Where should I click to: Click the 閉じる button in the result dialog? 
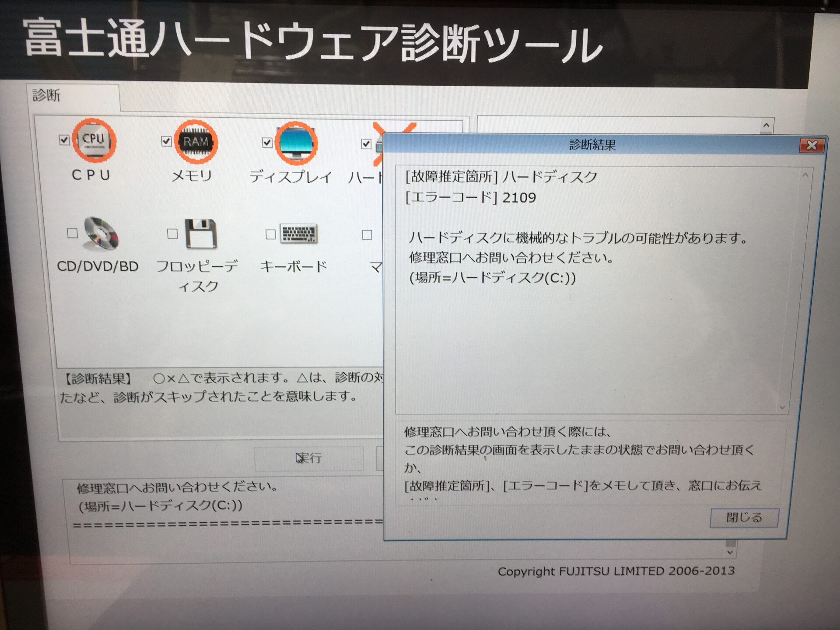pos(744,518)
